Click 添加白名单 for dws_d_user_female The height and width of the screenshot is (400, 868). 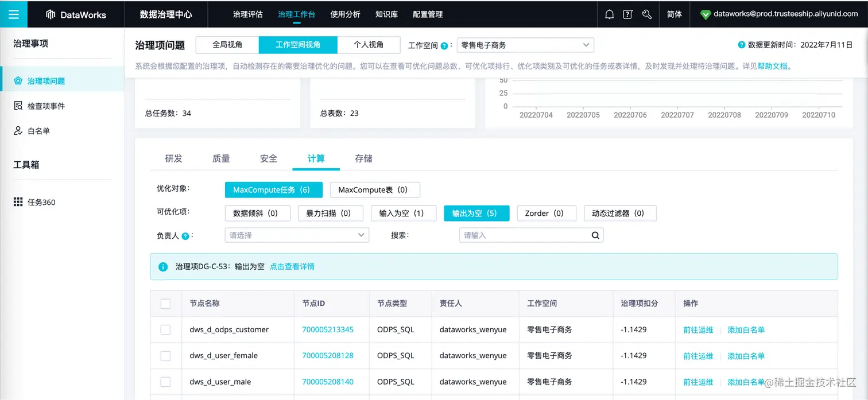click(746, 356)
